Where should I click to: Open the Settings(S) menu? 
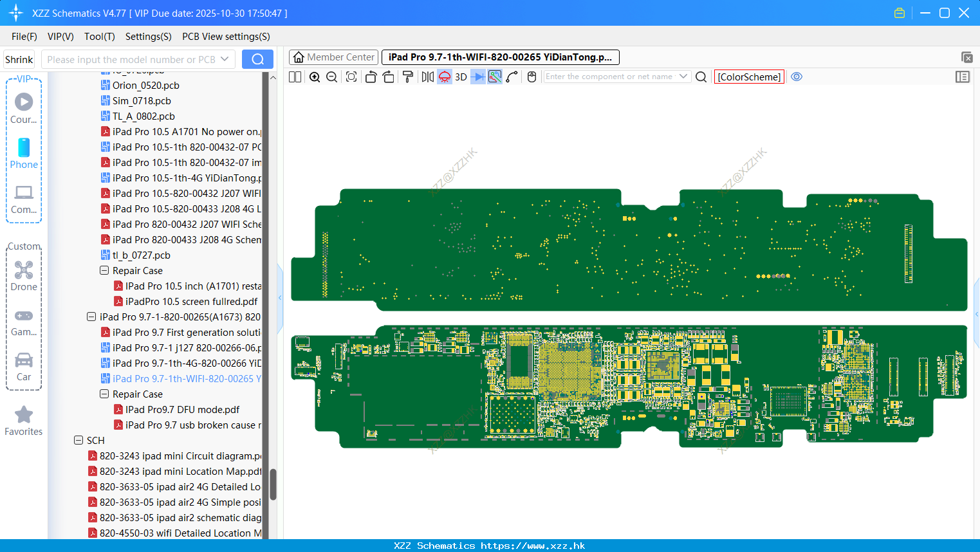149,37
